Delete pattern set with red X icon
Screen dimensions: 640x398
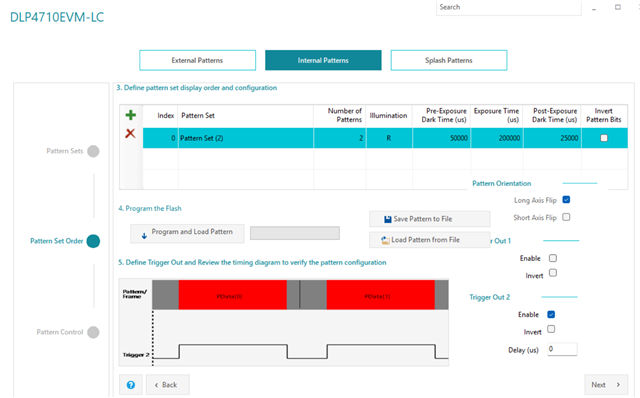130,133
